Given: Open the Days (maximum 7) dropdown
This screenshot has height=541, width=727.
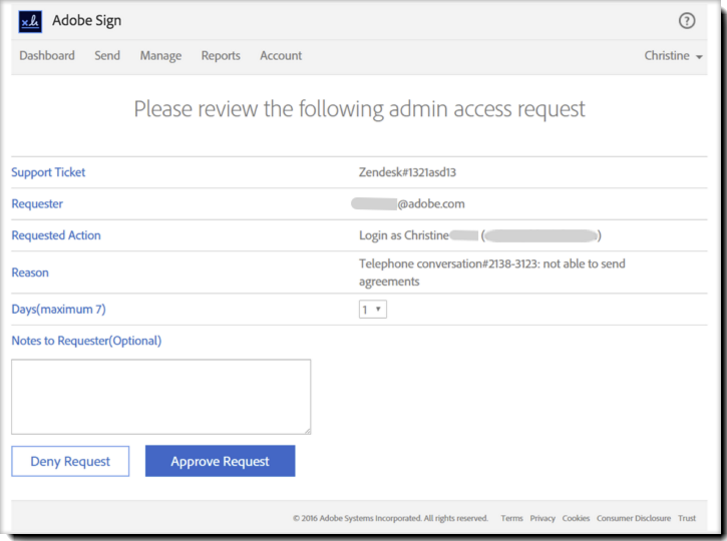Looking at the screenshot, I should coord(373,310).
